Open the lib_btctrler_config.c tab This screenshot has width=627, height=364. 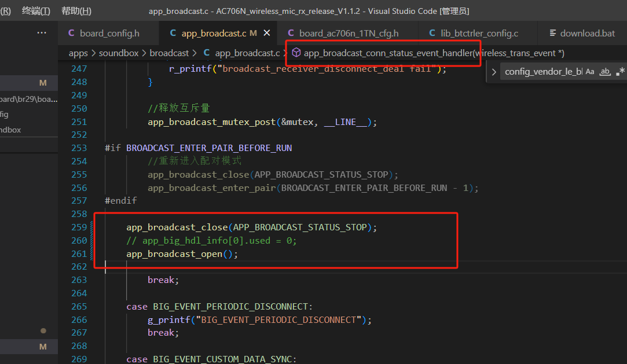479,33
